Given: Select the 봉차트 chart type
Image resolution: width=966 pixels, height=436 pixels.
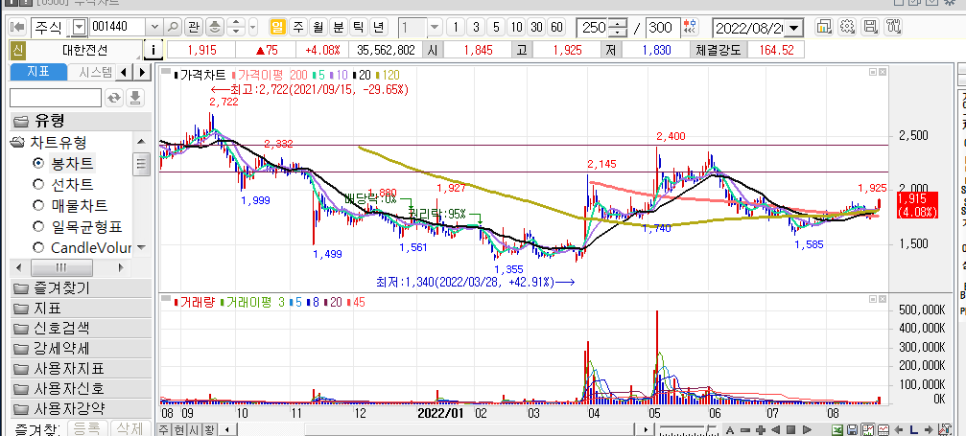Looking at the screenshot, I should (x=38, y=163).
